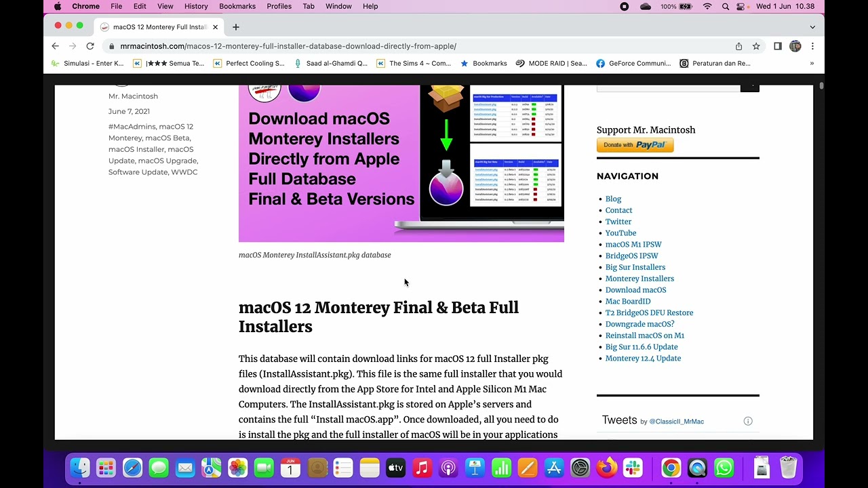Open Chrome side panel
This screenshot has width=868, height=488.
778,46
